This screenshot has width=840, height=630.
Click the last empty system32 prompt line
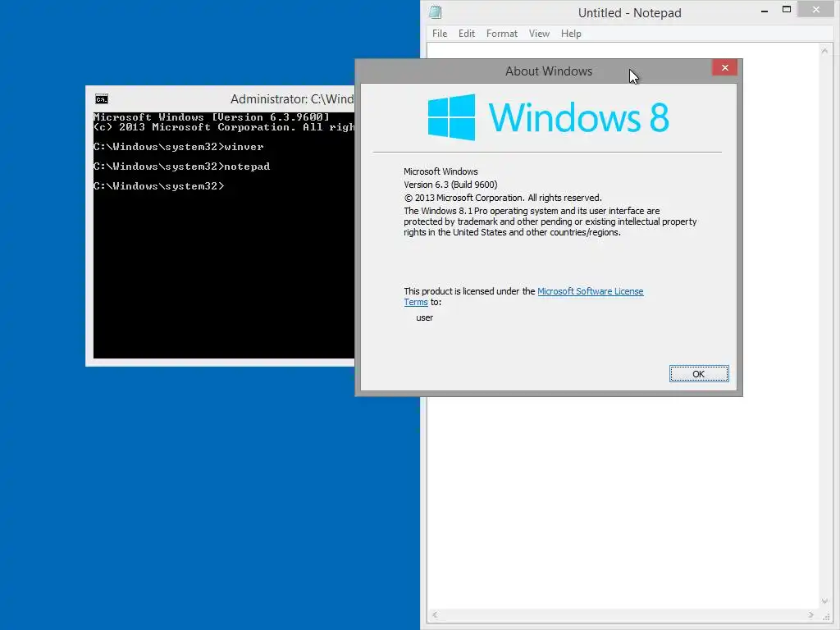158,186
